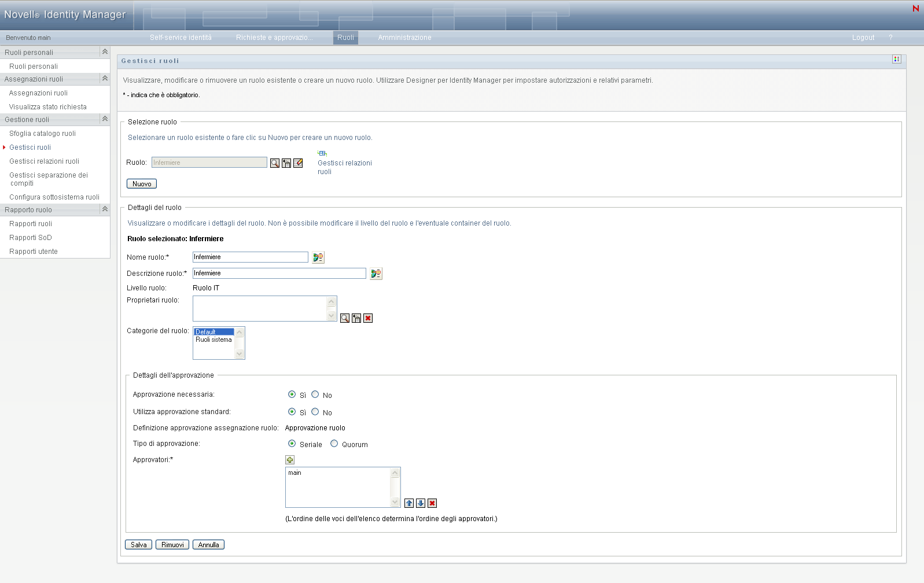This screenshot has height=583, width=924.
Task: Click the Ruolo selezionato: Infermiere heading
Action: click(x=175, y=239)
